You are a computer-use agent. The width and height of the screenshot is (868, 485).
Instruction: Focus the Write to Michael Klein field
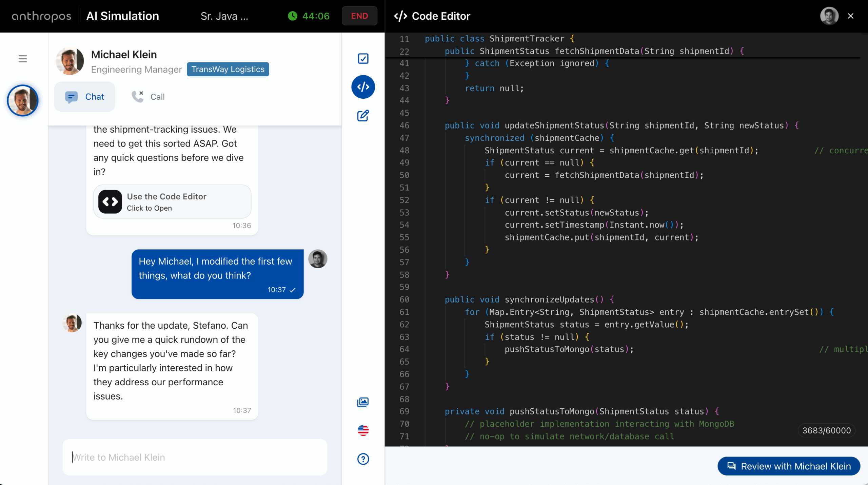195,457
